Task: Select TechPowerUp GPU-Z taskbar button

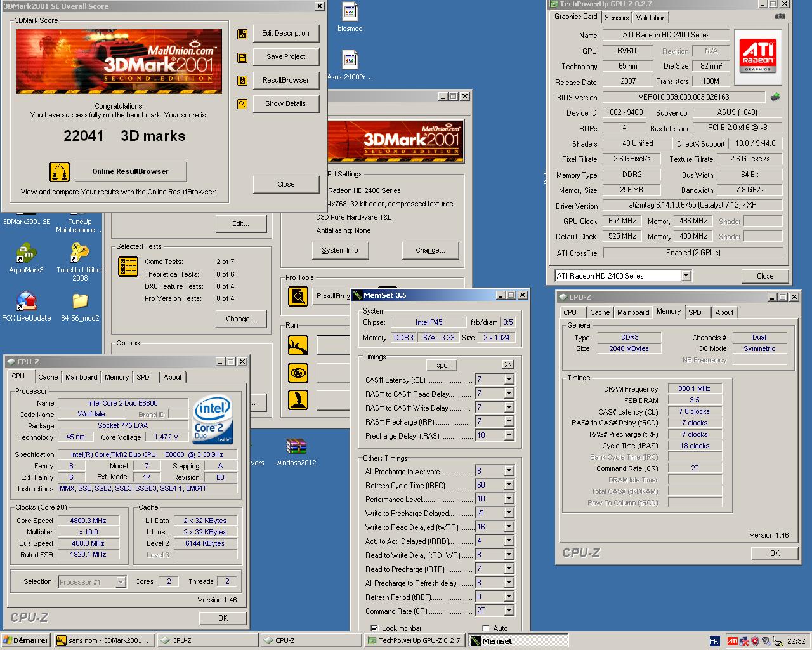Action: click(x=415, y=641)
